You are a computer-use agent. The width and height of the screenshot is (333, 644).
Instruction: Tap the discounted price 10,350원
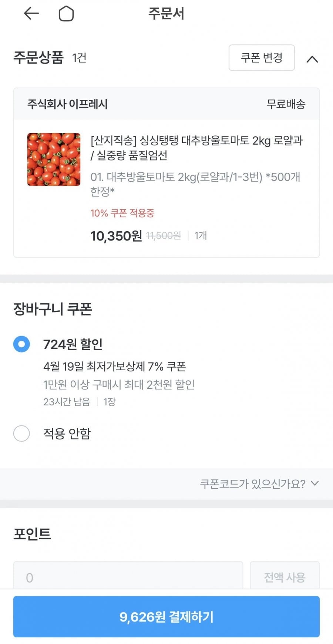tap(116, 236)
